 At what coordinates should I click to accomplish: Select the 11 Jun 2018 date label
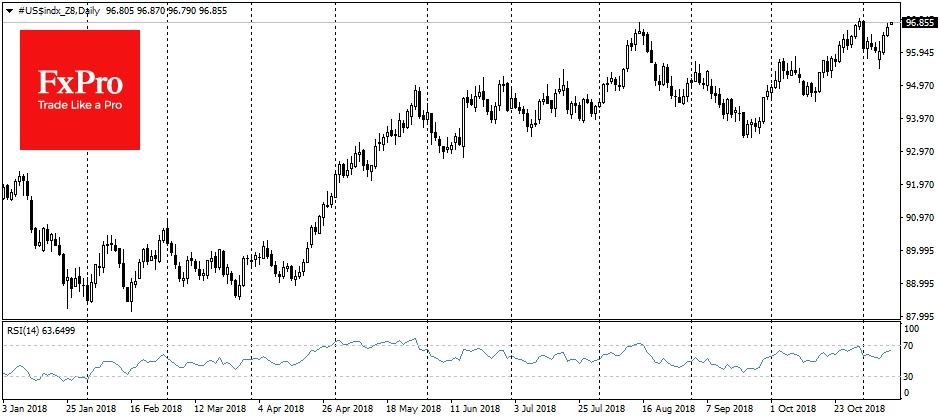475,409
